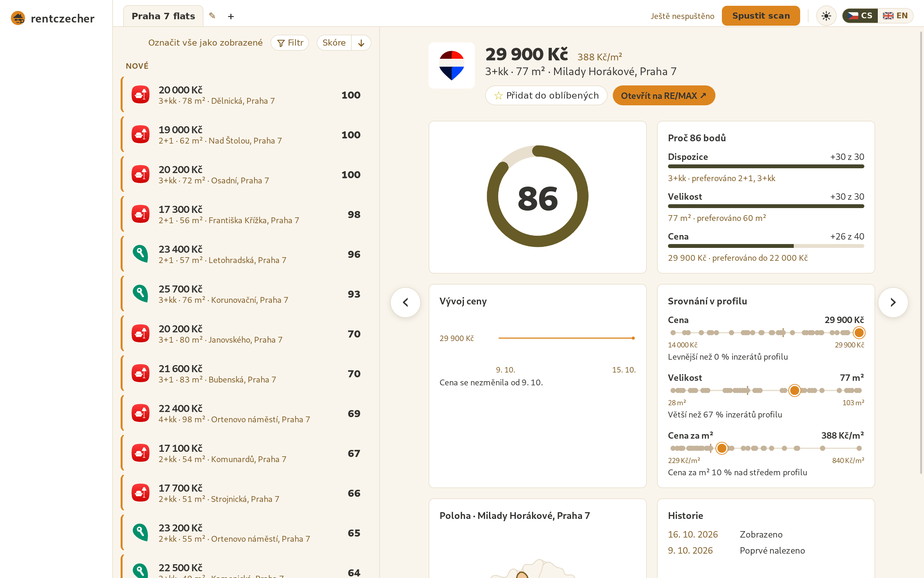Image resolution: width=924 pixels, height=578 pixels.
Task: Click Strojnická listing source icon
Action: (141, 493)
